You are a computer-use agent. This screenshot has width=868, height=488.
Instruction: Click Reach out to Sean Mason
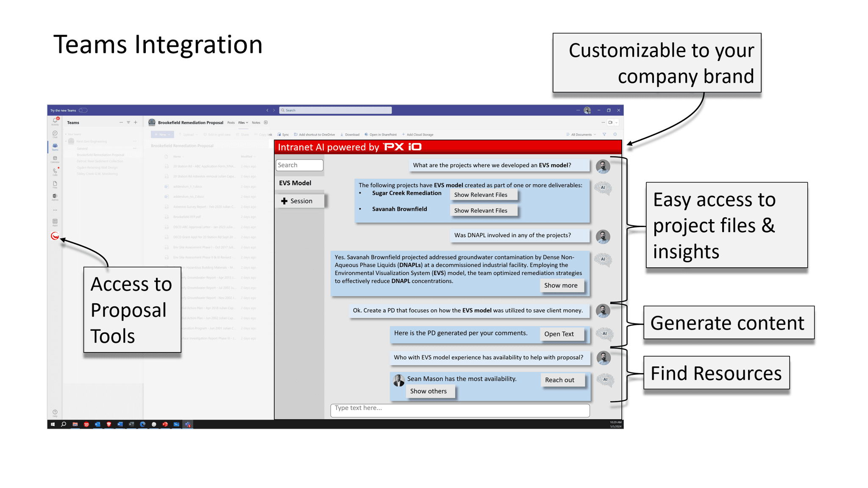point(562,380)
